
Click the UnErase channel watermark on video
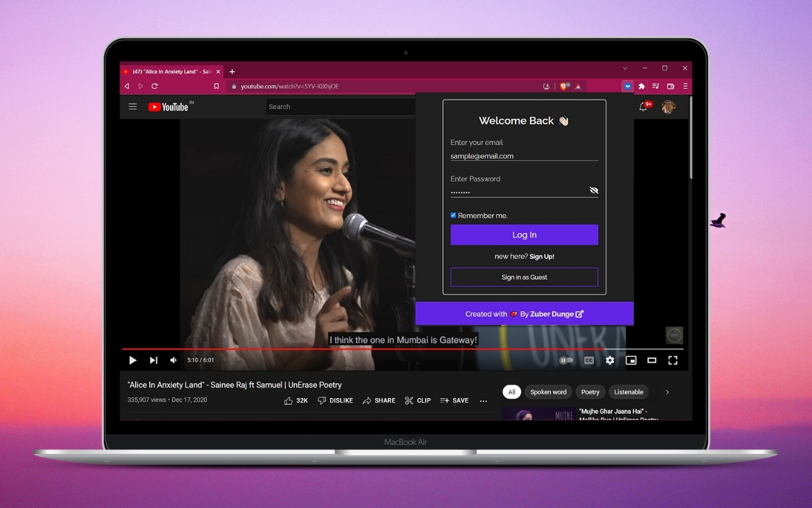pyautogui.click(x=674, y=335)
